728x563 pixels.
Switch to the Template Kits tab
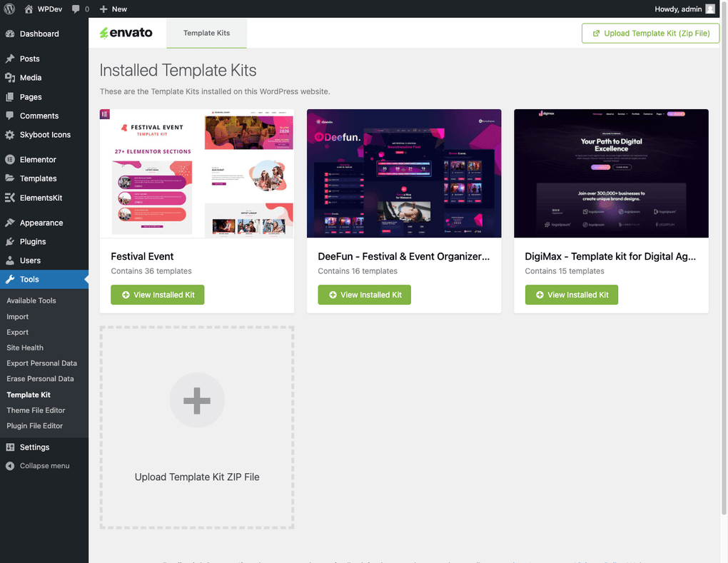pos(206,33)
